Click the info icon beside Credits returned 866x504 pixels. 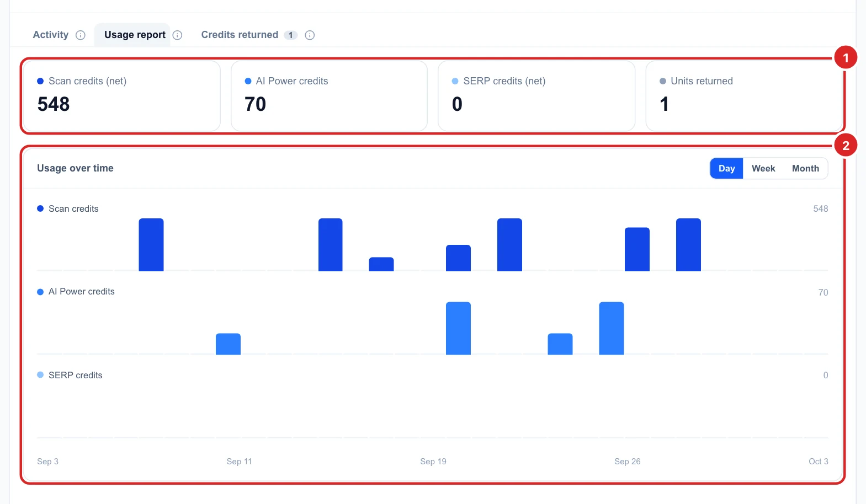[310, 35]
